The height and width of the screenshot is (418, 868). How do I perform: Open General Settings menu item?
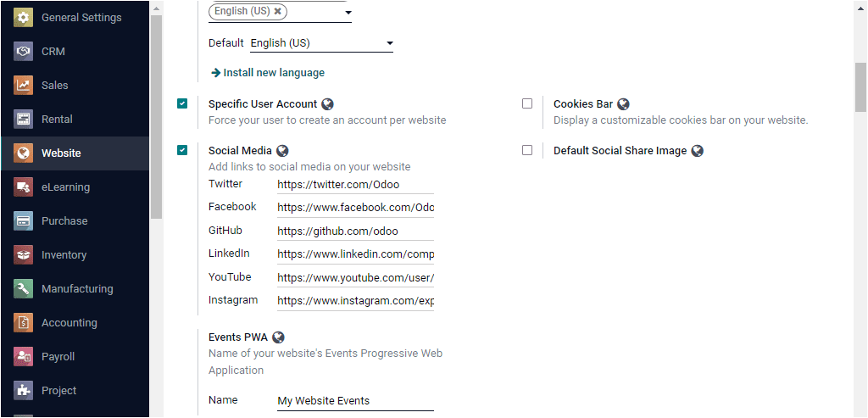coord(75,18)
